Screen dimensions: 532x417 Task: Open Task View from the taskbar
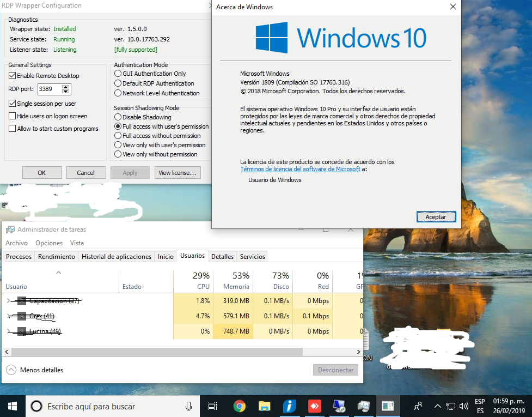coord(213,406)
